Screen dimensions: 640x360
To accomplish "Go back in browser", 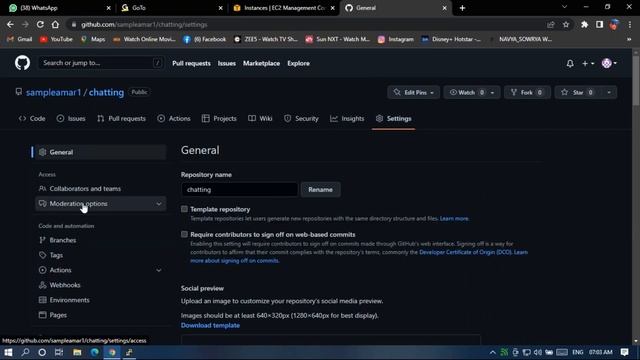I will point(10,24).
